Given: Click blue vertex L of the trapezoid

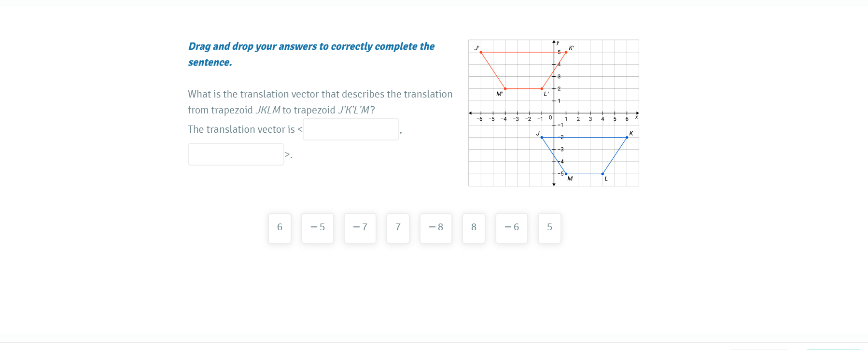Looking at the screenshot, I should pyautogui.click(x=602, y=174).
